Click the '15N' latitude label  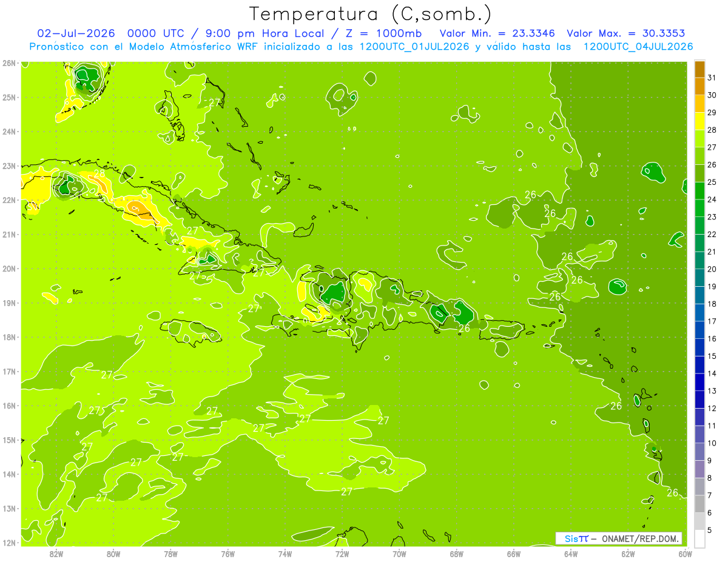tap(9, 440)
